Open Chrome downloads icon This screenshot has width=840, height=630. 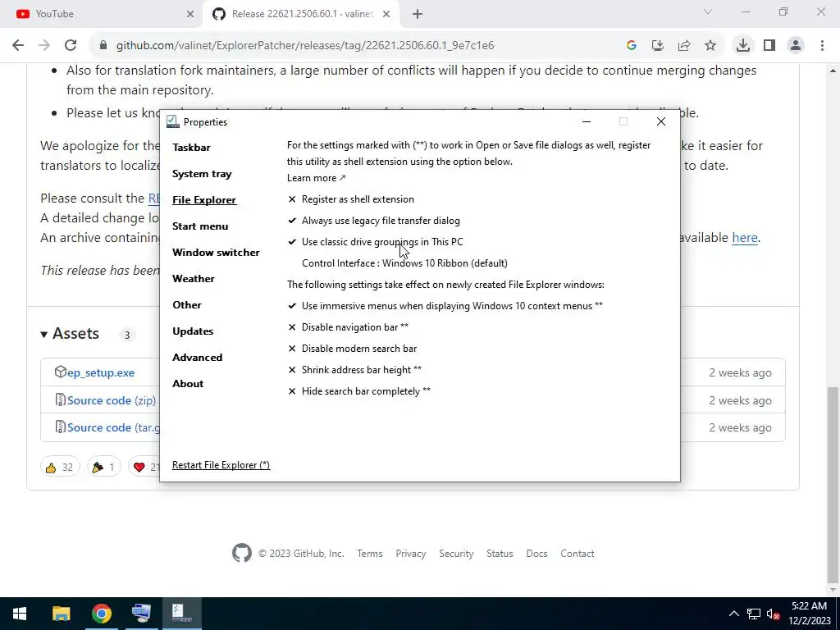743,46
